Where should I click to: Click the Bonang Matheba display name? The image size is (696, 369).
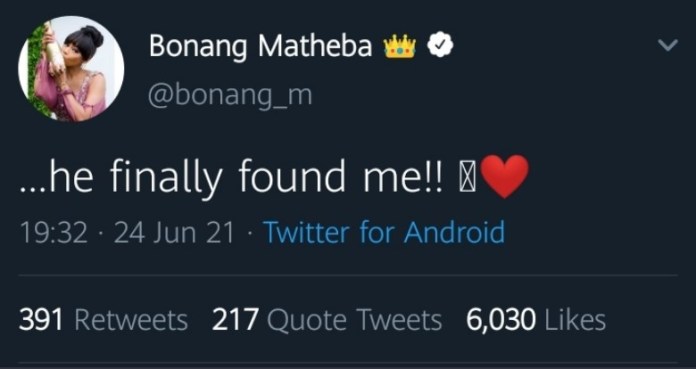[x=261, y=46]
